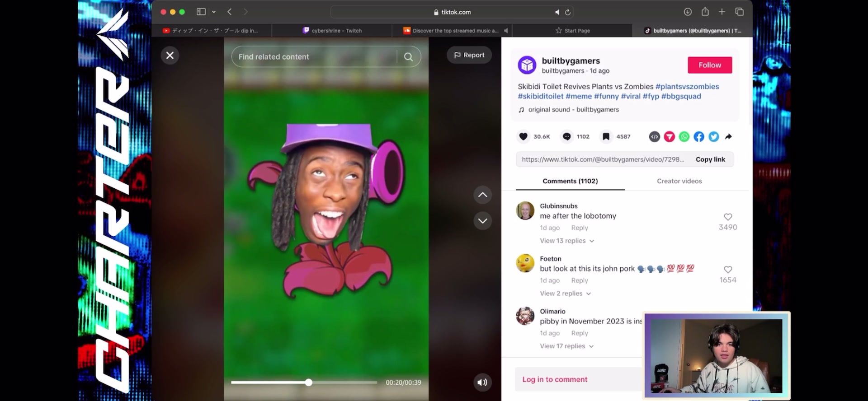Switch to the cybershrine - Twitch tab

click(x=332, y=31)
